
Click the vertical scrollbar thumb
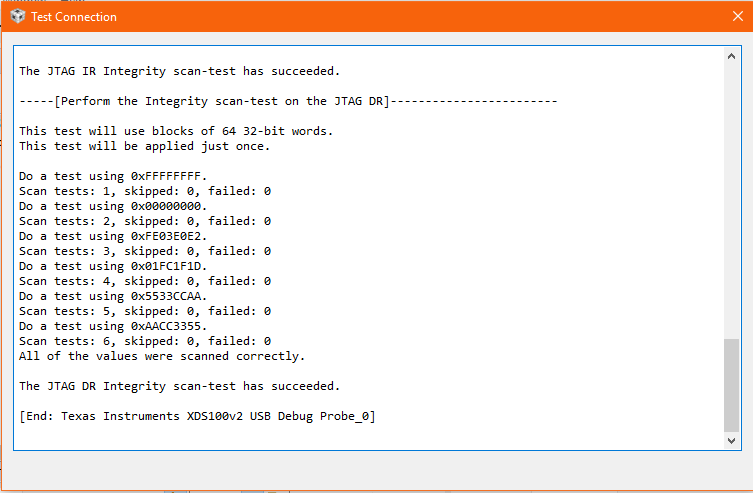point(731,385)
